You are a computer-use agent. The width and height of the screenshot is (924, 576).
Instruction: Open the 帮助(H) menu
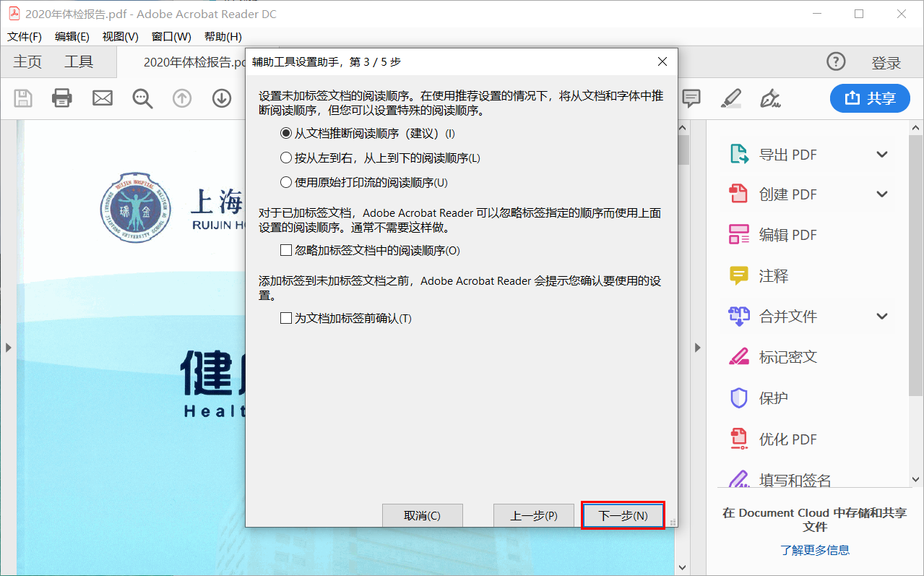click(x=223, y=37)
